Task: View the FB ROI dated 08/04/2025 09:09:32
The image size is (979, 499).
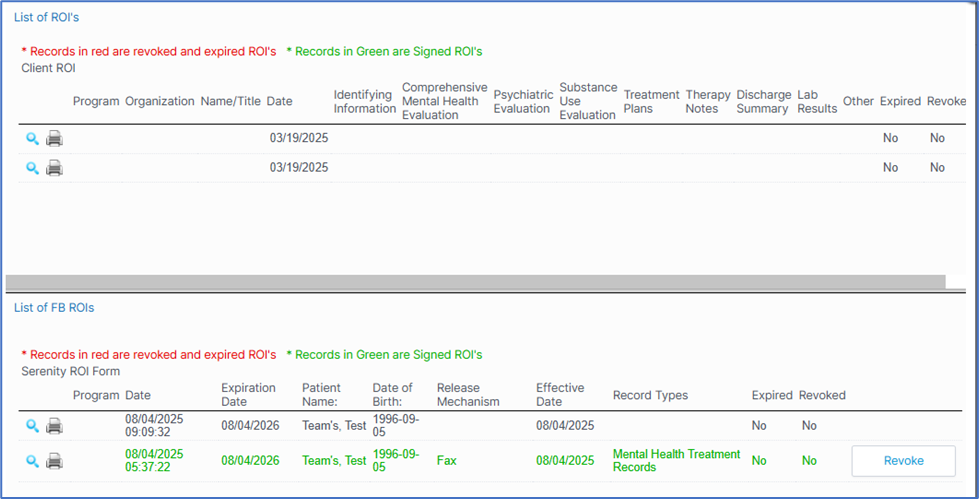Action: 32,426
